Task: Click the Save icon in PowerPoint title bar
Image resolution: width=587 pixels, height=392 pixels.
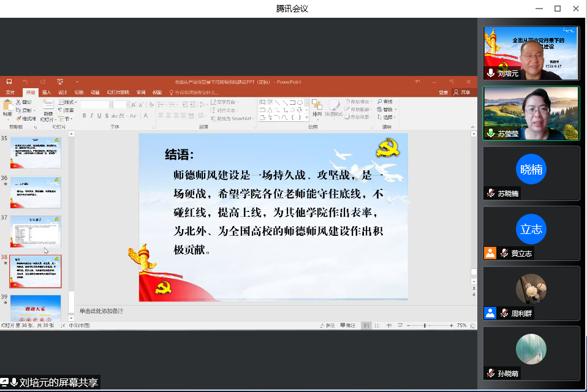Action: tap(9, 81)
